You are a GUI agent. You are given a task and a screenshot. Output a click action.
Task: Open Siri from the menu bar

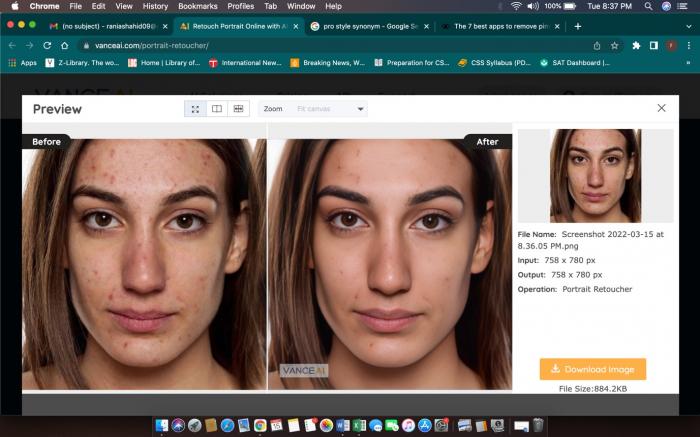[x=666, y=6]
